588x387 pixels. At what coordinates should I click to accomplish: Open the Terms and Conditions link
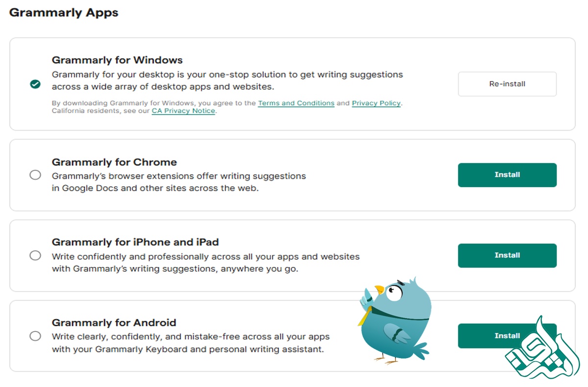(296, 103)
